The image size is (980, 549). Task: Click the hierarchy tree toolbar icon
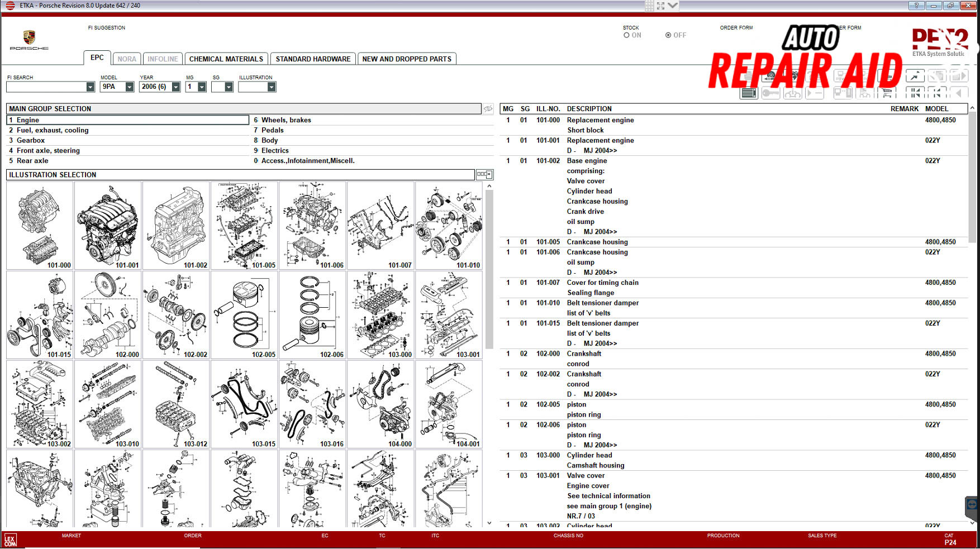(792, 93)
